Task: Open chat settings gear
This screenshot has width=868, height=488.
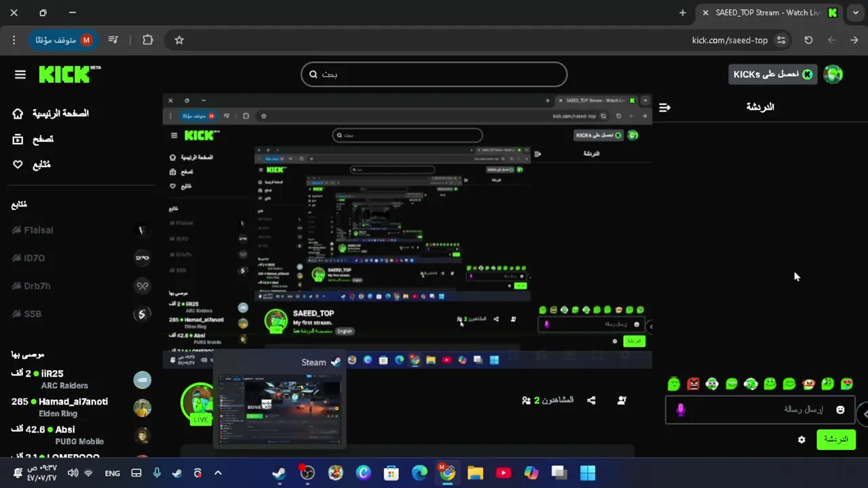Action: click(802, 440)
